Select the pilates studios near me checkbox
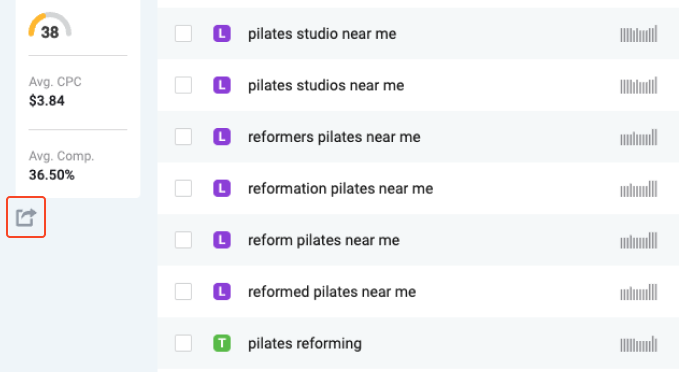Viewport: 679px width, 372px height. pos(184,85)
